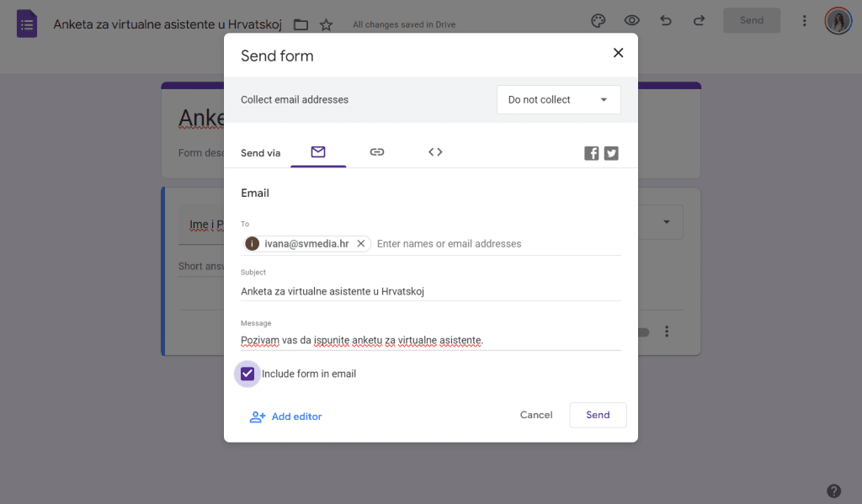This screenshot has width=862, height=504.
Task: Move form to folder icon
Action: (301, 24)
